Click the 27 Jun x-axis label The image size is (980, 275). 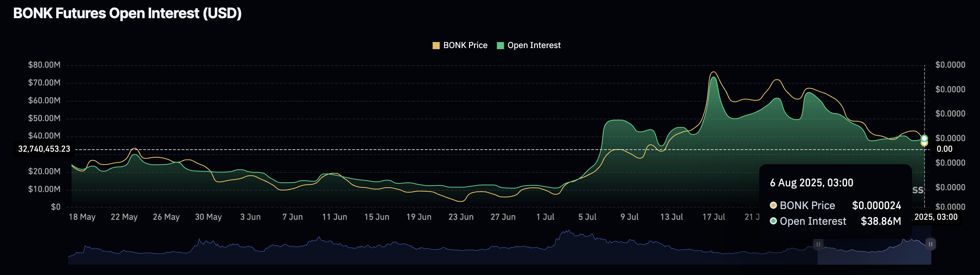pos(503,217)
